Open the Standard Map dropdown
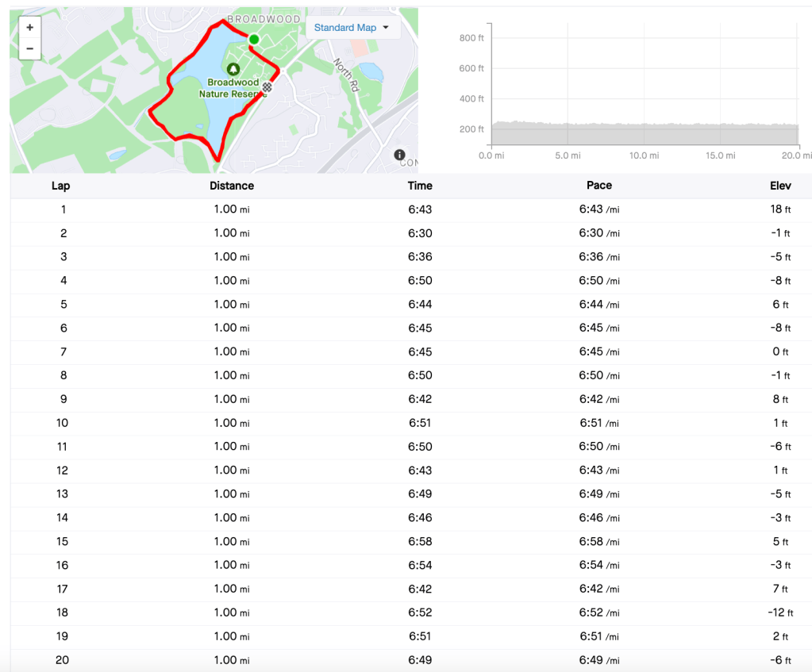Screen dimensions: 812x672 point(352,28)
